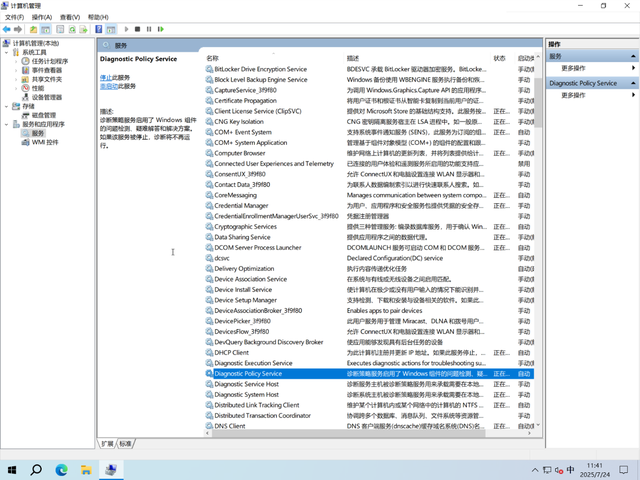The image size is (640, 480).
Task: Click the Restart Service toolbar button
Action: coord(161,29)
